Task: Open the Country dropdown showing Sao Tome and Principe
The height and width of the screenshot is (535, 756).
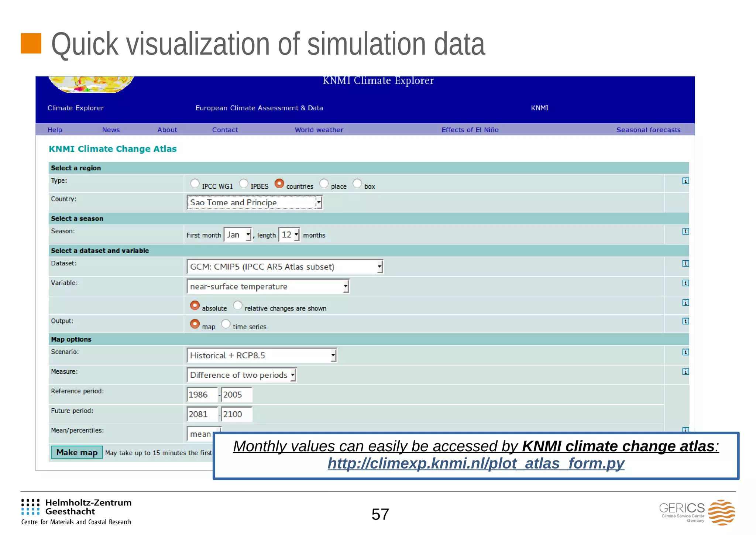Action: [x=255, y=203]
